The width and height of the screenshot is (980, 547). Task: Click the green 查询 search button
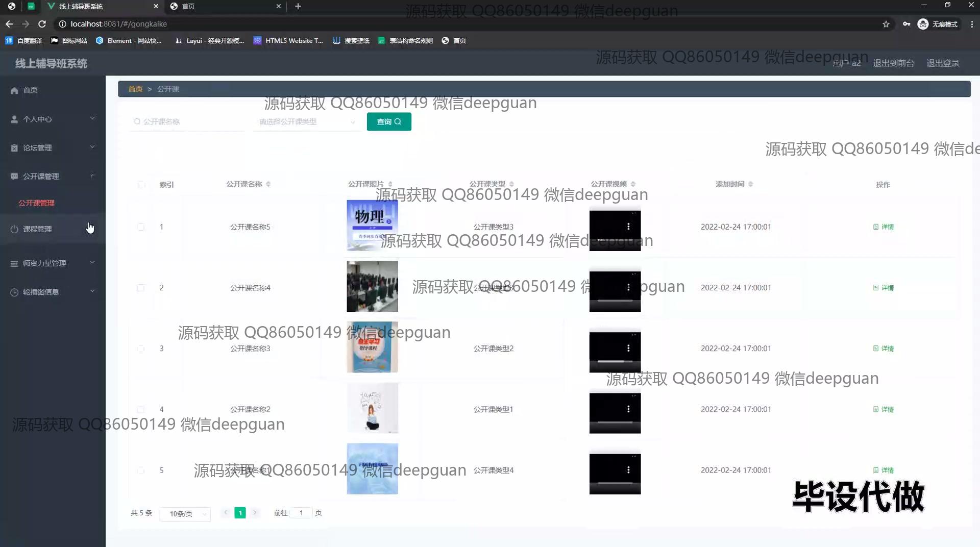[x=389, y=122]
